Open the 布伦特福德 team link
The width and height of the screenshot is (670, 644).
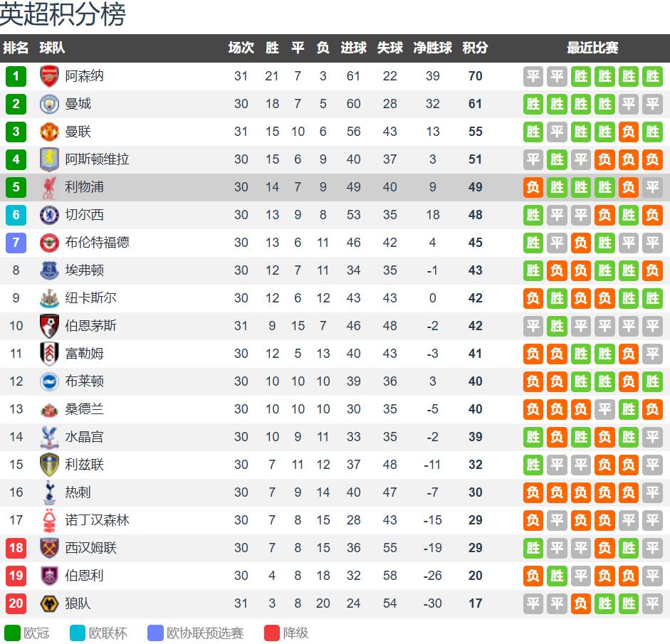(x=97, y=243)
